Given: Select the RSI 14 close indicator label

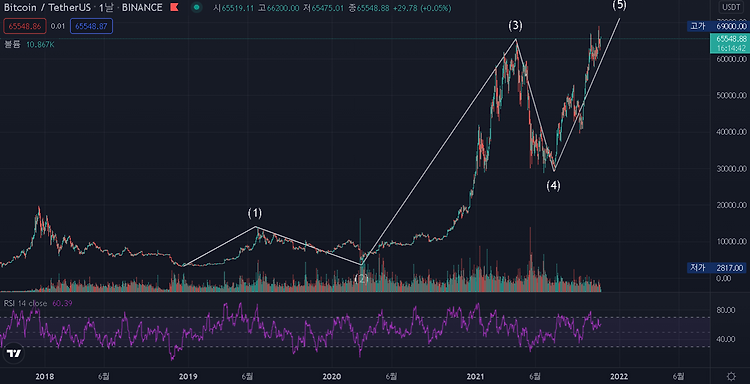Looking at the screenshot, I should [26, 303].
